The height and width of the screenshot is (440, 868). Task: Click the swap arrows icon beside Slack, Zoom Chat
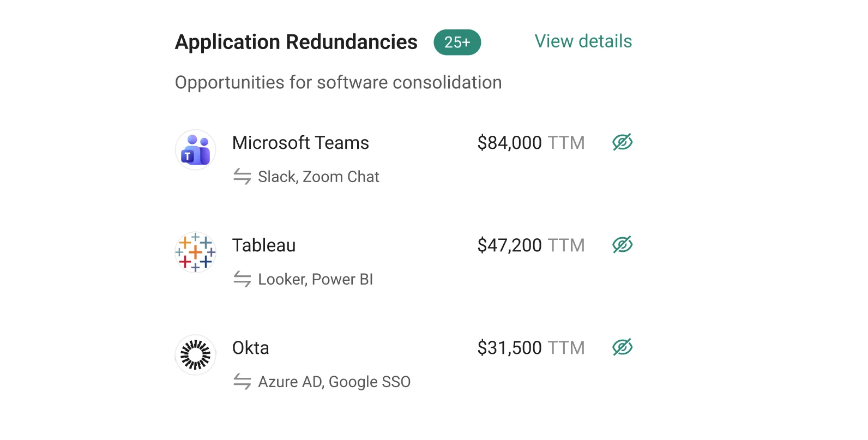(242, 177)
